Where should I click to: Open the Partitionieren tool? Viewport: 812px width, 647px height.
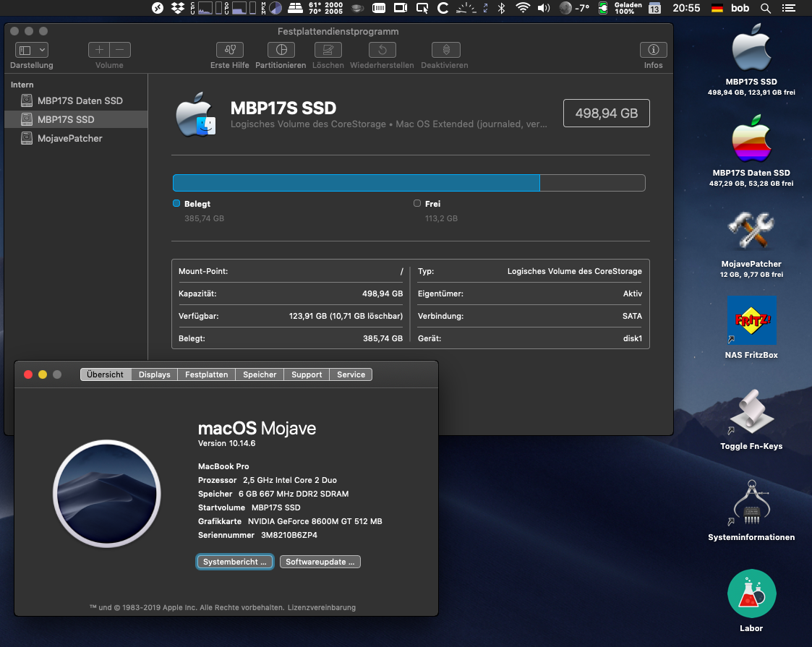tap(281, 50)
